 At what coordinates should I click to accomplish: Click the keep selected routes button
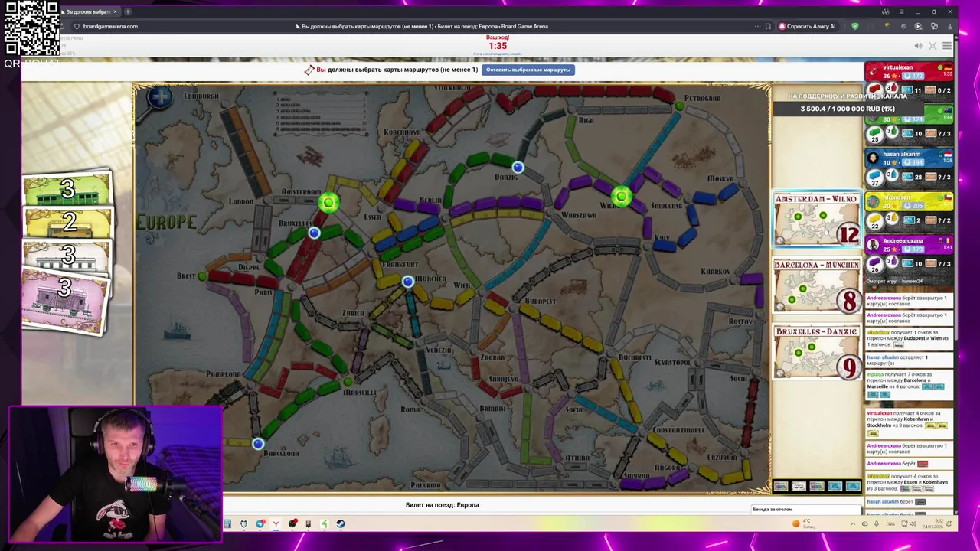pyautogui.click(x=528, y=70)
